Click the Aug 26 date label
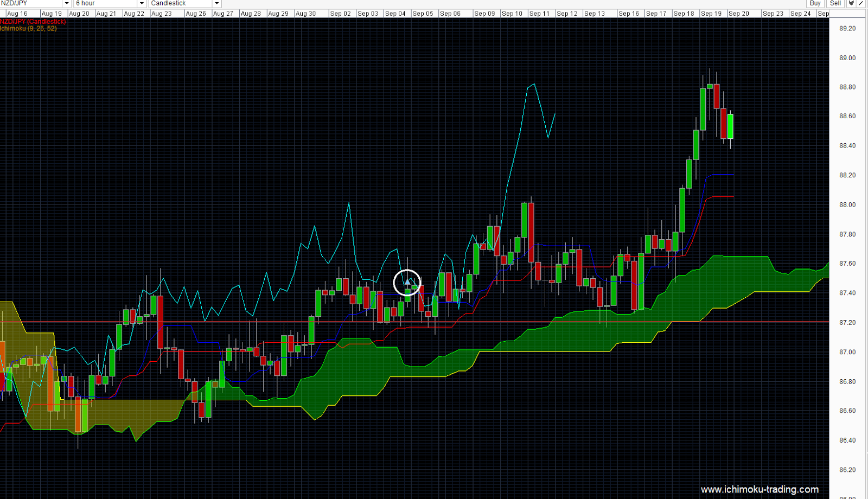The image size is (868, 499). tap(196, 14)
